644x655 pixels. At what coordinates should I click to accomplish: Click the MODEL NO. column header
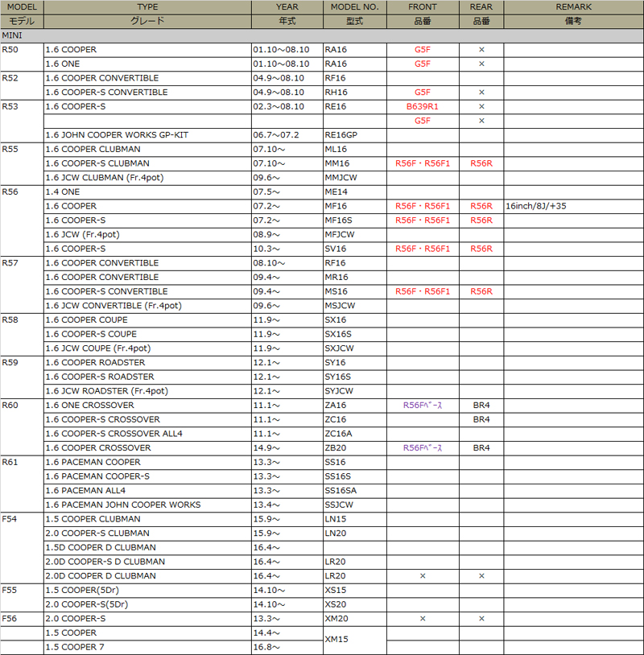tap(355, 7)
